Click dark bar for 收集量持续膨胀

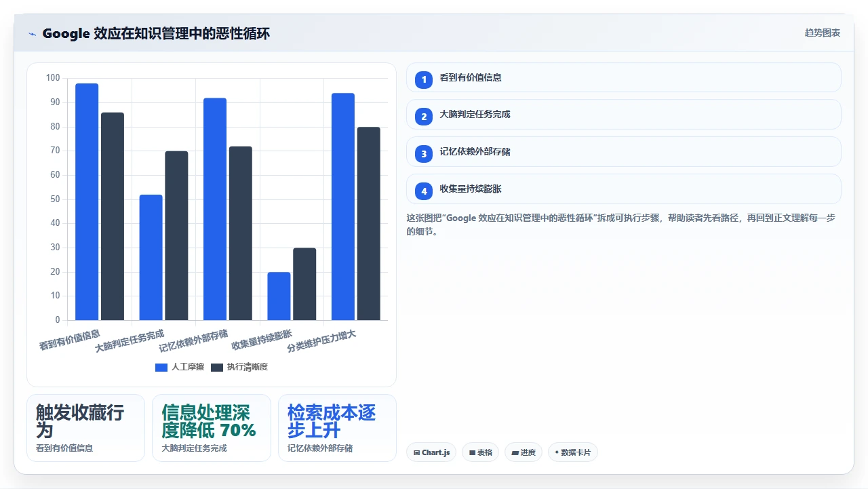[304, 284]
